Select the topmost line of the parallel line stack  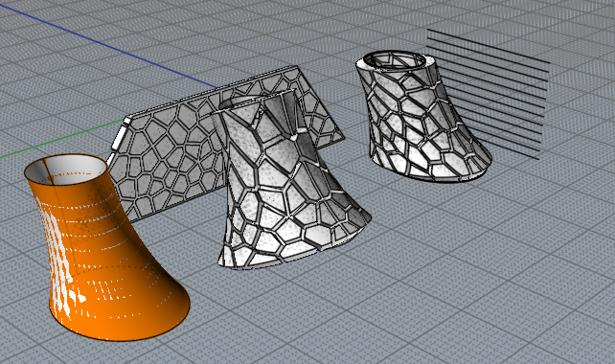pyautogui.click(x=488, y=46)
